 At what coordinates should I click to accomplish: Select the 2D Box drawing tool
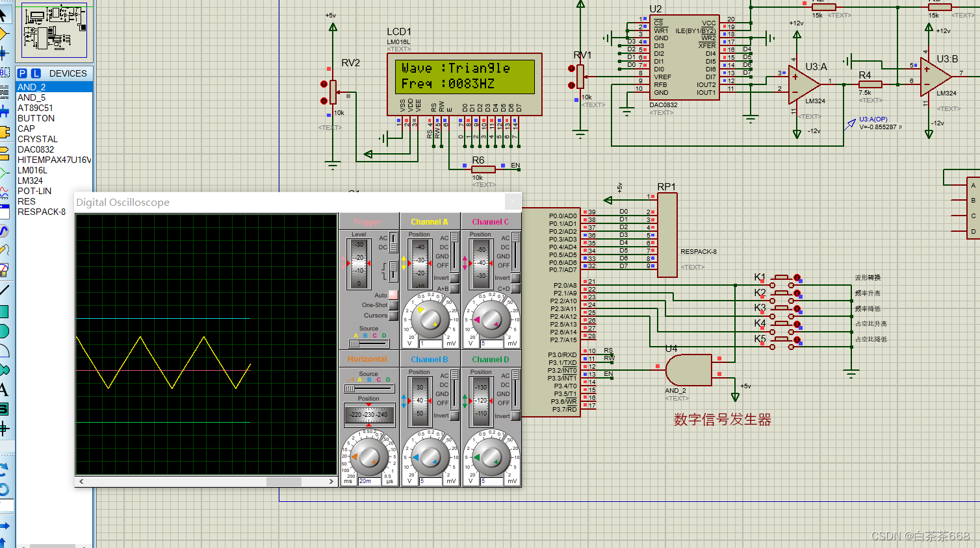(3, 311)
